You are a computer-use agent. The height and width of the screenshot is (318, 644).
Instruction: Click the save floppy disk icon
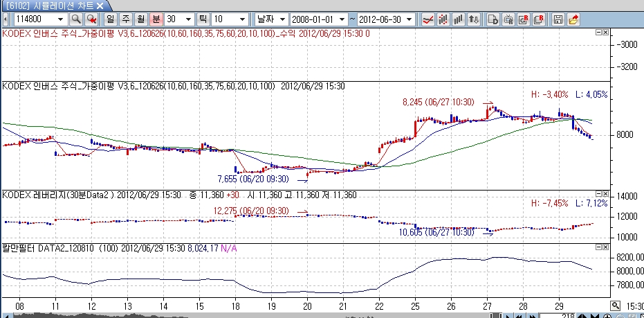(x=559, y=19)
